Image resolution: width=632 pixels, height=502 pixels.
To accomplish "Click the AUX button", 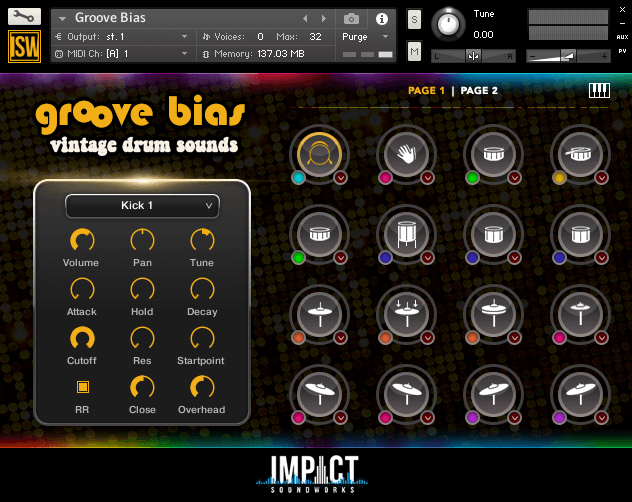I will [x=622, y=37].
